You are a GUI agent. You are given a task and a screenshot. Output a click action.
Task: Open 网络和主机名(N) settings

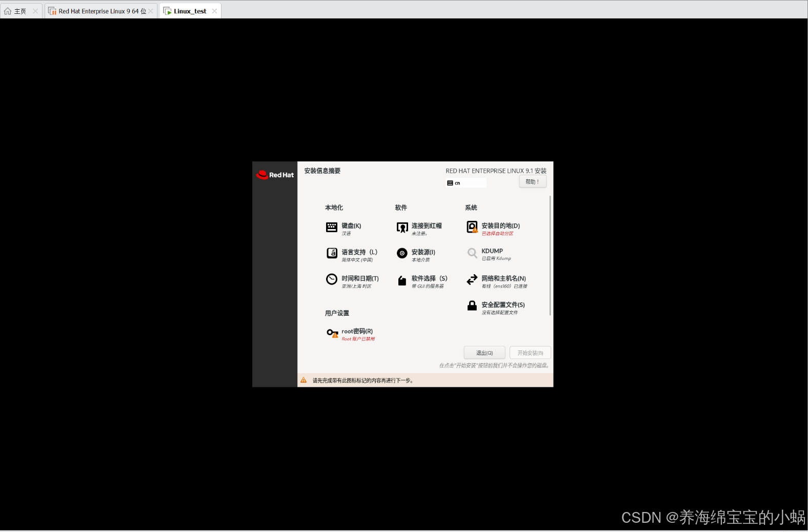pos(503,278)
